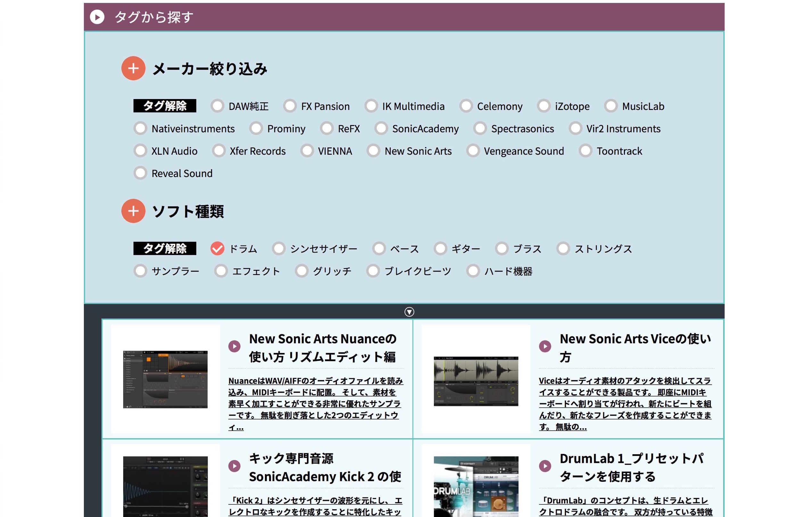
Task: Choose the Vengeance Sound filter
Action: click(x=473, y=151)
